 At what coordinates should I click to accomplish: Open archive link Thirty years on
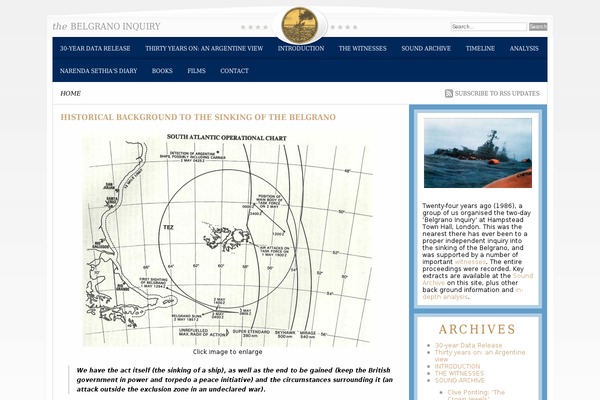coord(480,356)
